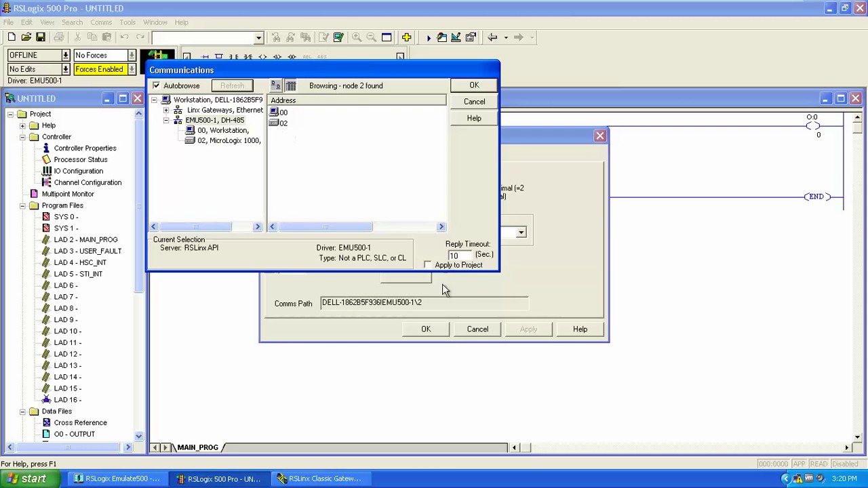Collapse the Program Files folder

pos(22,205)
